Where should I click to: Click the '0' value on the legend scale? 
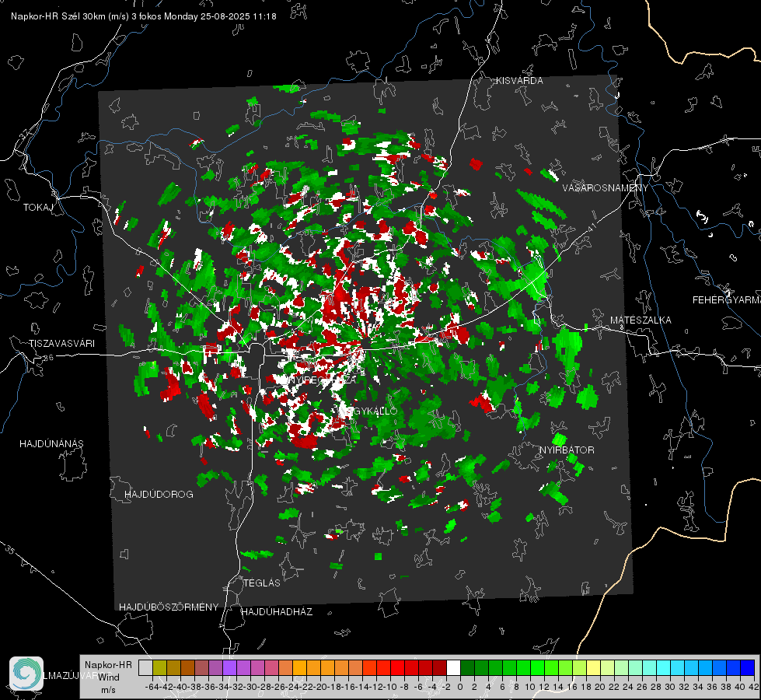(x=460, y=687)
